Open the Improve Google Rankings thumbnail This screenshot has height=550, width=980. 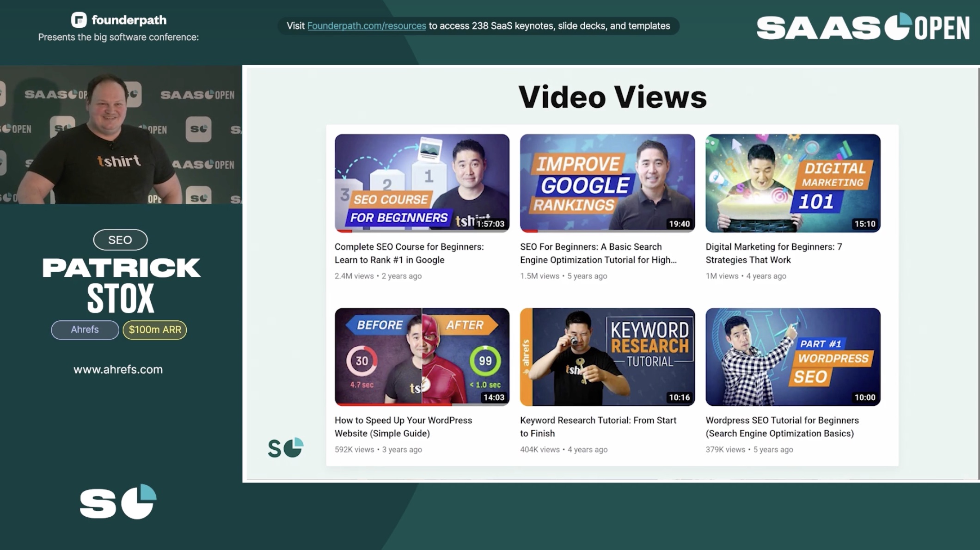607,183
